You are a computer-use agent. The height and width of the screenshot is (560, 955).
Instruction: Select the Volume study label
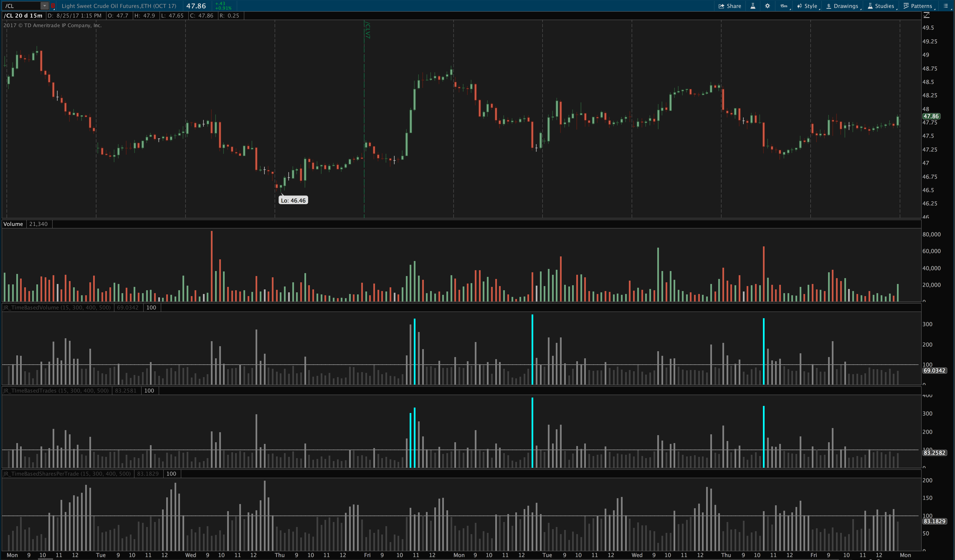pyautogui.click(x=13, y=224)
